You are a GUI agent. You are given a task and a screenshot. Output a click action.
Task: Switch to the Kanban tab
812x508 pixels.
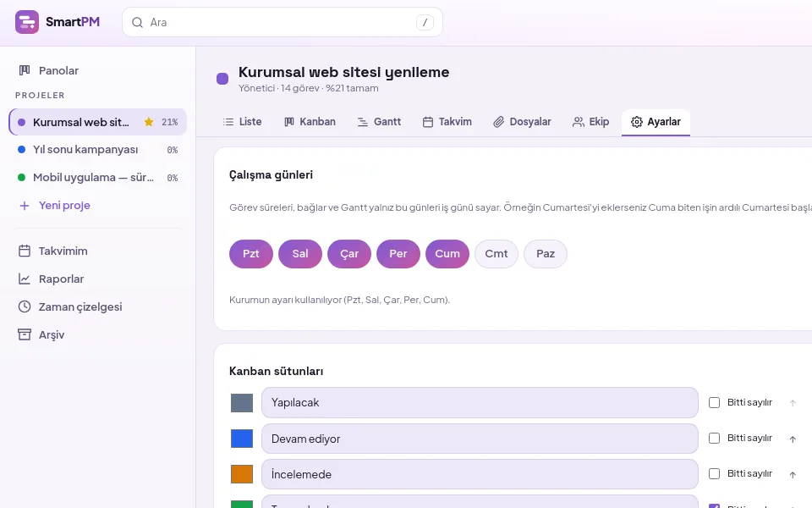pos(310,122)
